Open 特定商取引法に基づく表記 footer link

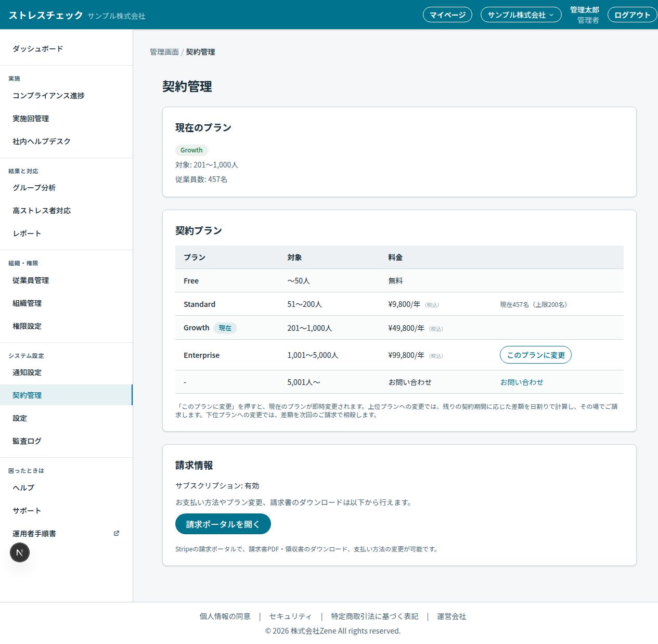[375, 616]
